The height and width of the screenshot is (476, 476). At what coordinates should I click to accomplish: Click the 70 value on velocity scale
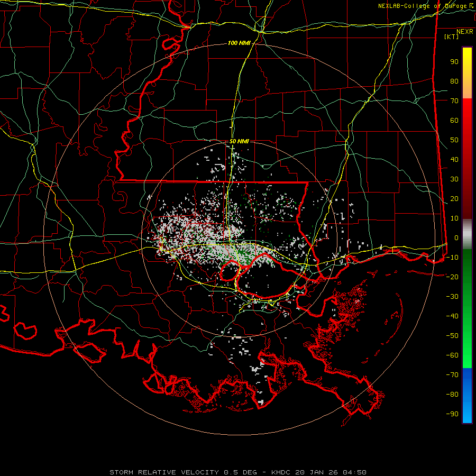coord(454,101)
